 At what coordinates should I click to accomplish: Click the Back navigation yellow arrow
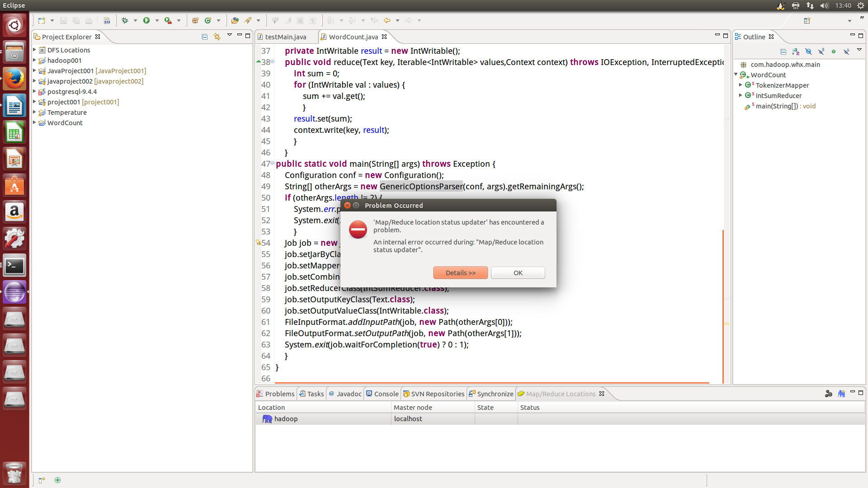[387, 20]
